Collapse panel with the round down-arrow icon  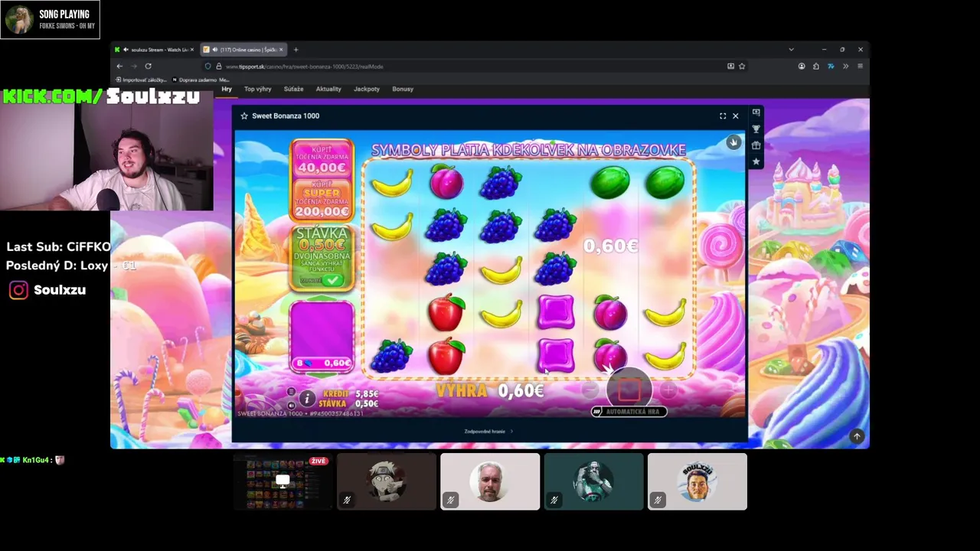[733, 142]
